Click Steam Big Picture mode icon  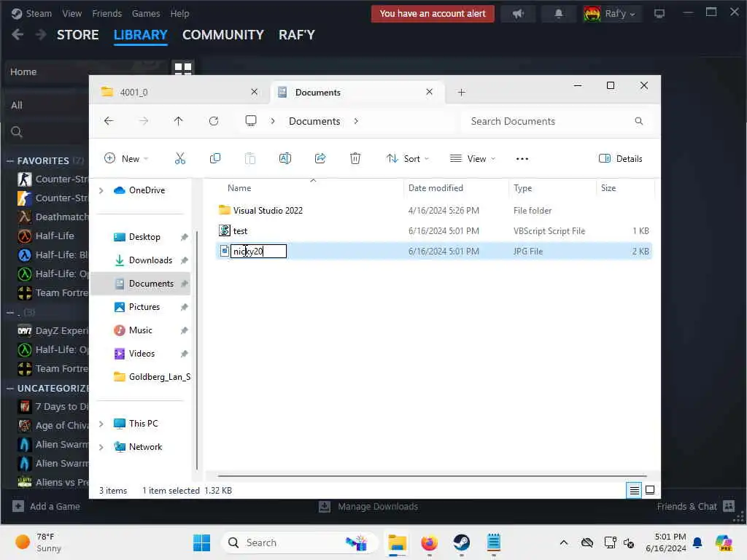coord(659,14)
